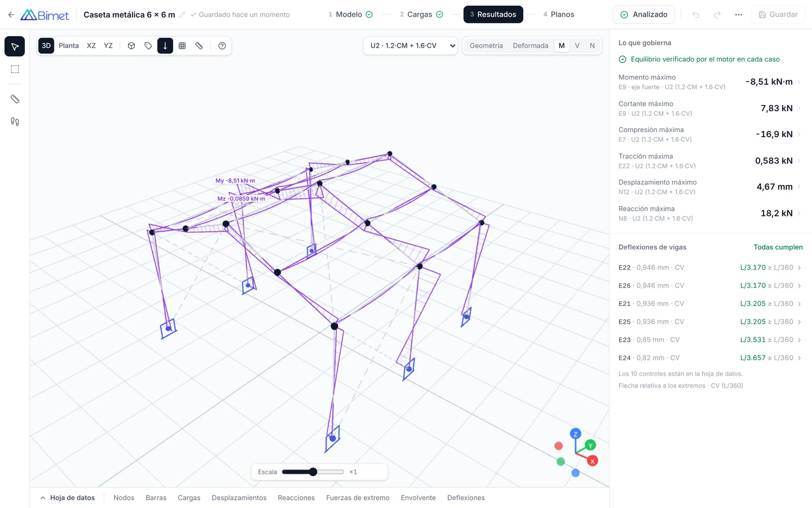Show axial diagram N
The width and height of the screenshot is (812, 508).
click(x=592, y=46)
